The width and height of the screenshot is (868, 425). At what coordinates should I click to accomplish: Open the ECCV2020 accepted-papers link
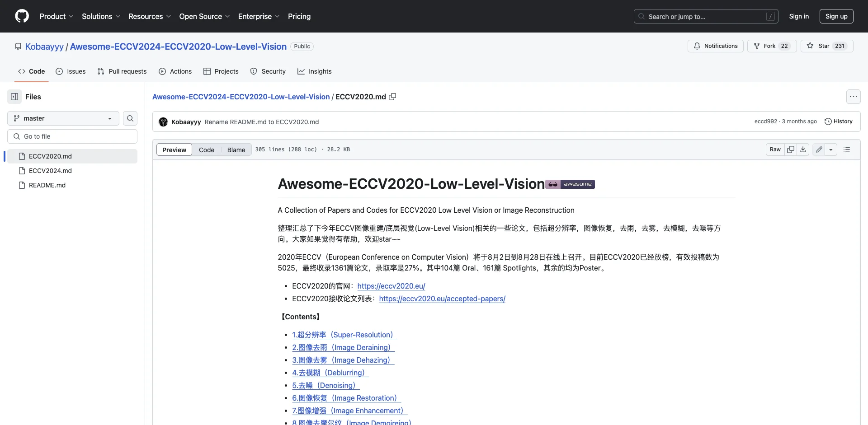(x=442, y=299)
